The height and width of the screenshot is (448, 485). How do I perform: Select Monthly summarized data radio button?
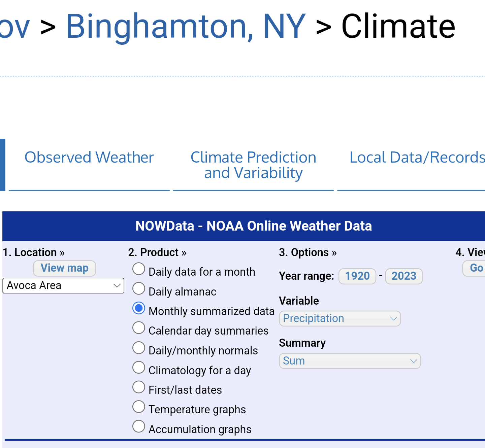coord(139,308)
